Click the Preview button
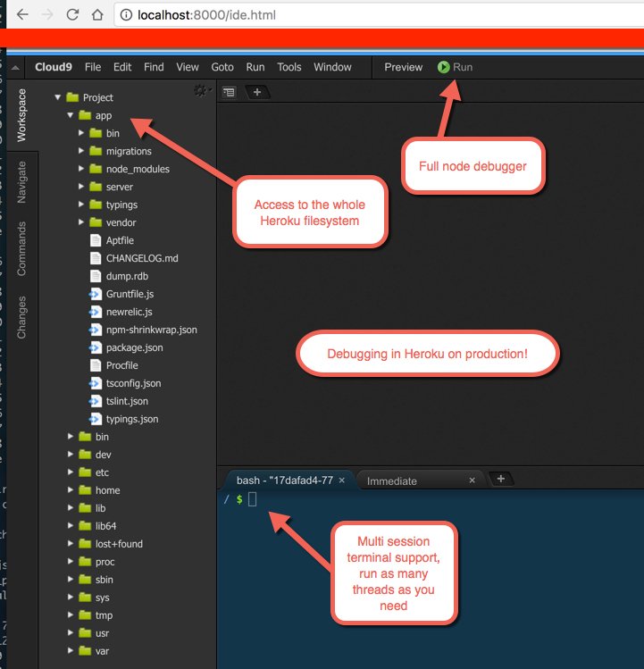 [x=404, y=67]
